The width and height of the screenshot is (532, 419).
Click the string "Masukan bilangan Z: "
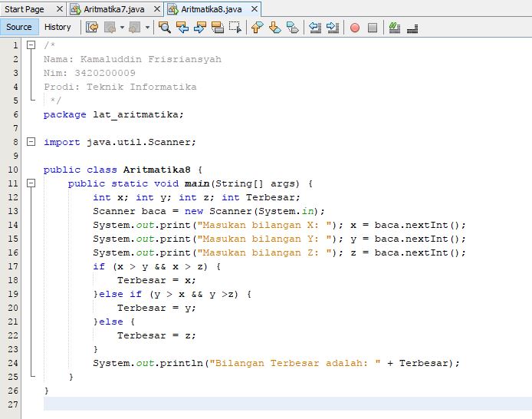[264, 252]
